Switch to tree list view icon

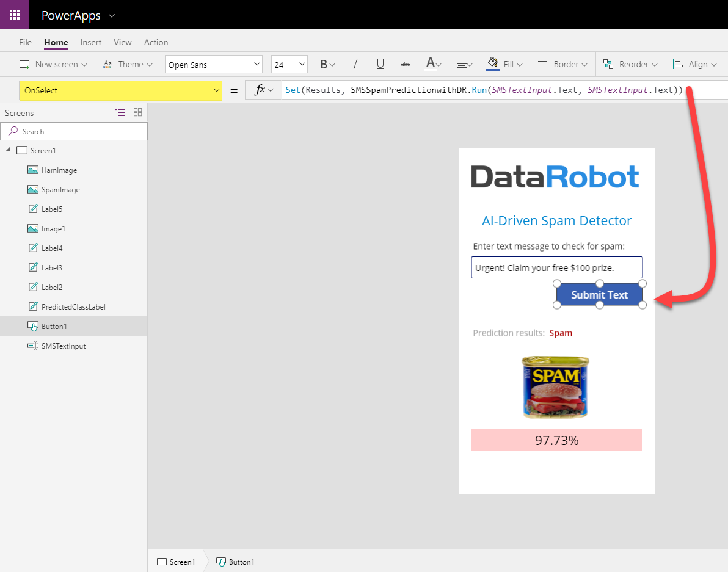tap(120, 112)
